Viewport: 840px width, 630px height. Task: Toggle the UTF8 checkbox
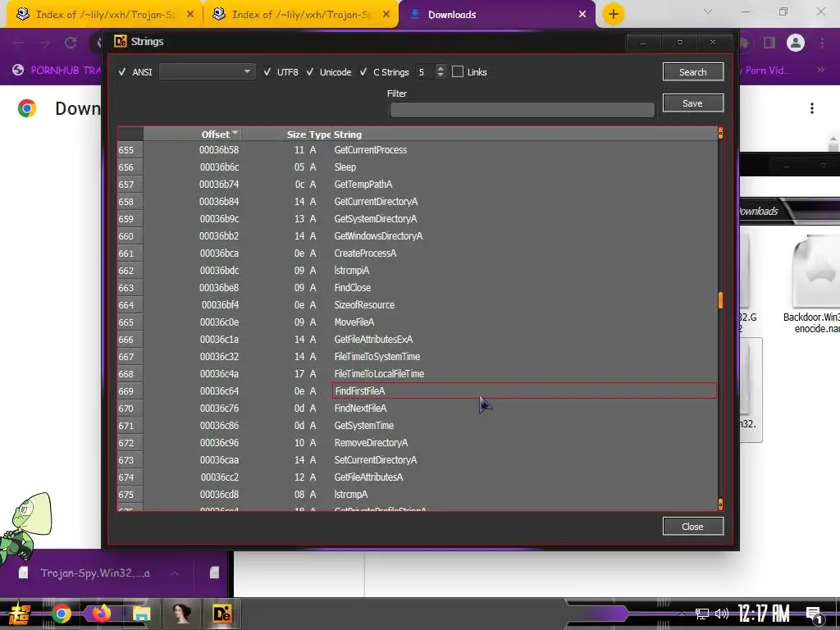[267, 72]
